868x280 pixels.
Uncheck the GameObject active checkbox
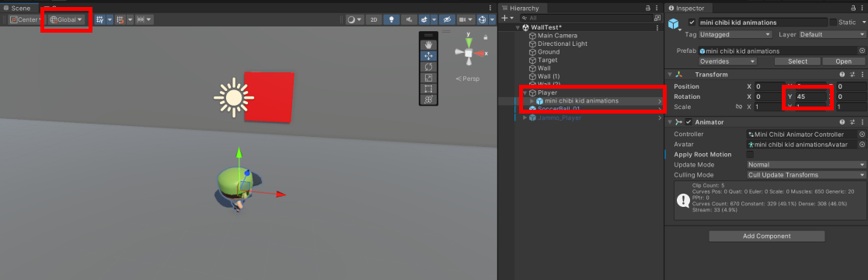[x=692, y=23]
